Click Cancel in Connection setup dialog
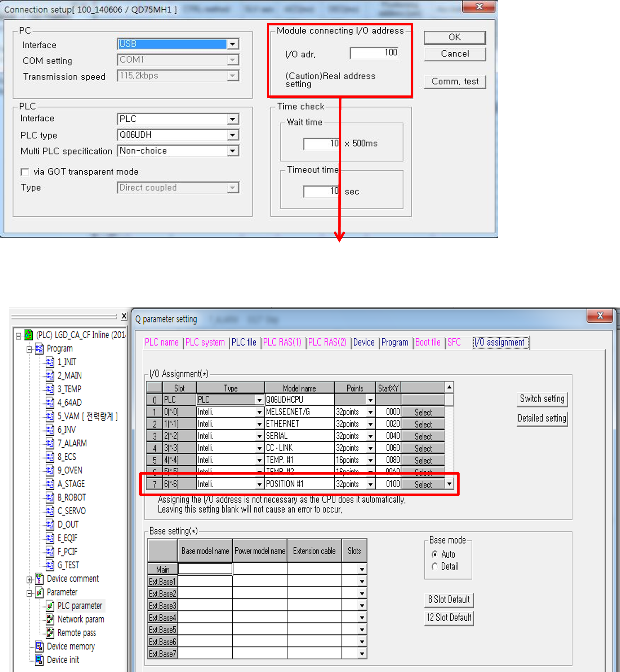Viewport: 620px width, 672px height. click(455, 54)
